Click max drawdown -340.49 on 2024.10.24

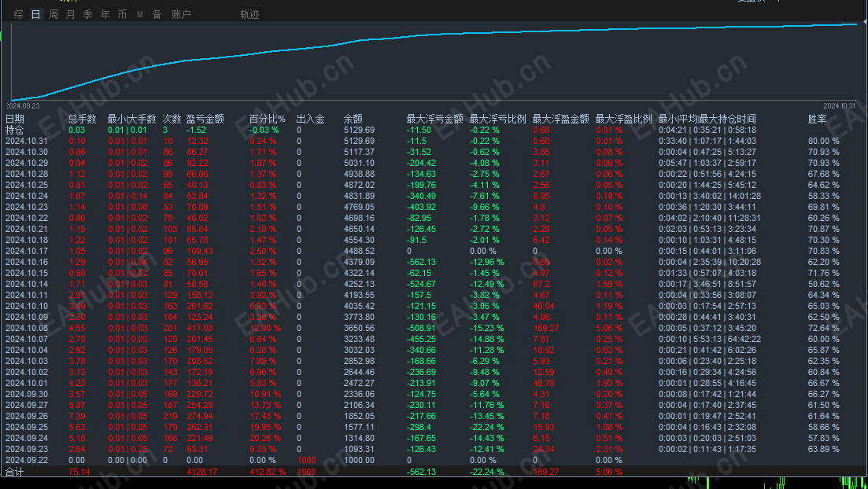point(421,196)
